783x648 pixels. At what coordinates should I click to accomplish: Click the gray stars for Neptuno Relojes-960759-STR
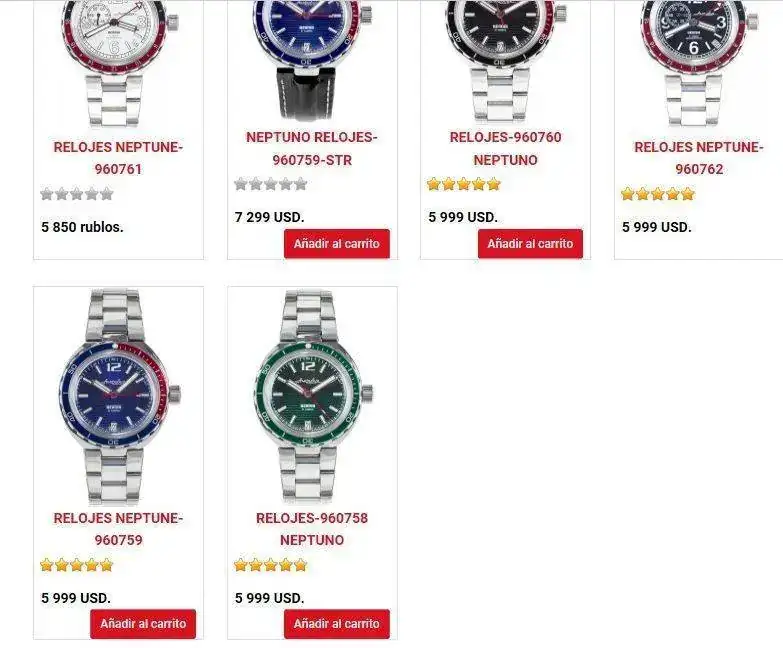tap(271, 184)
